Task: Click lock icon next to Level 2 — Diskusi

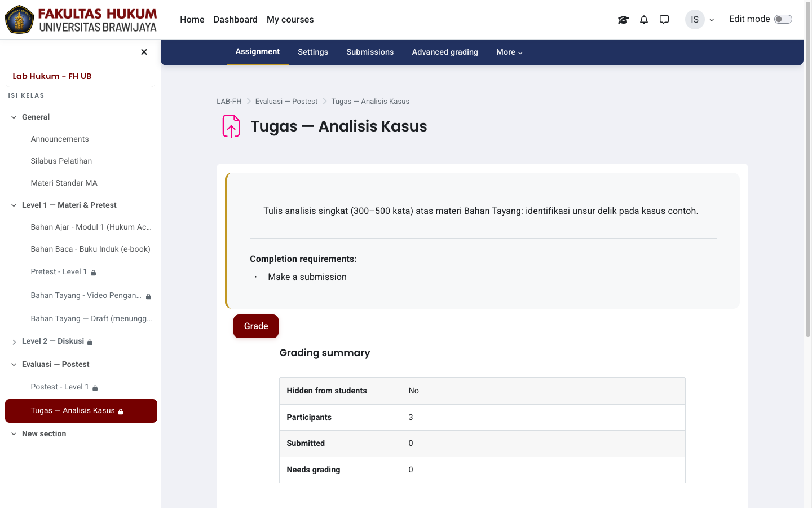Action: pos(90,342)
